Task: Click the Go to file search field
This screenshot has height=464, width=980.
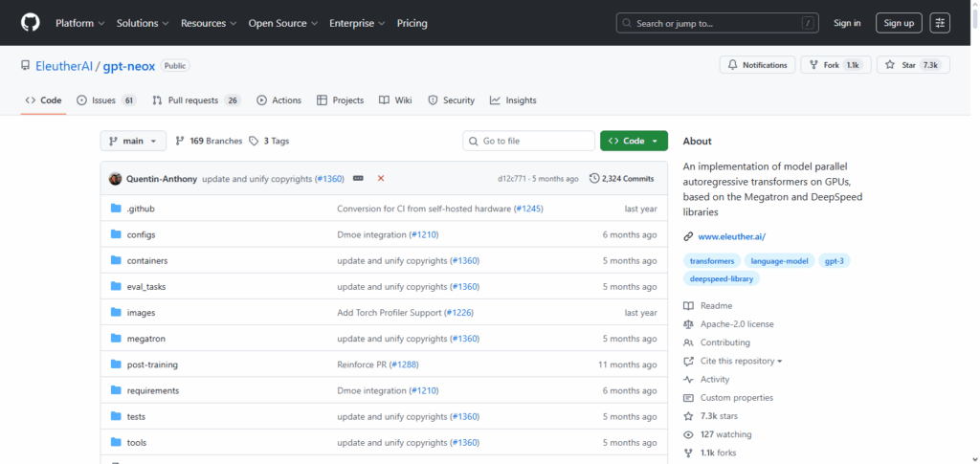Action: [x=529, y=141]
